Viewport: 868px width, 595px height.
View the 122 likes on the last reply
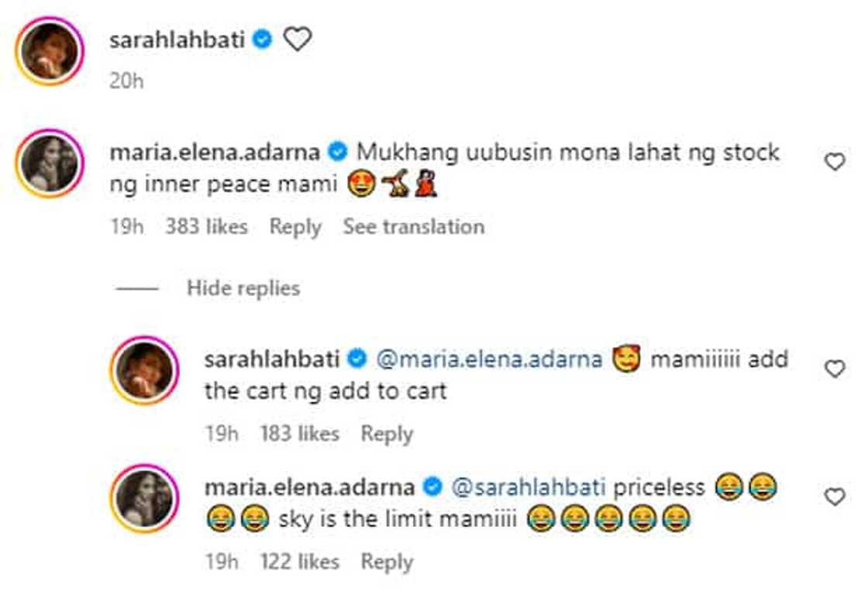tap(299, 561)
